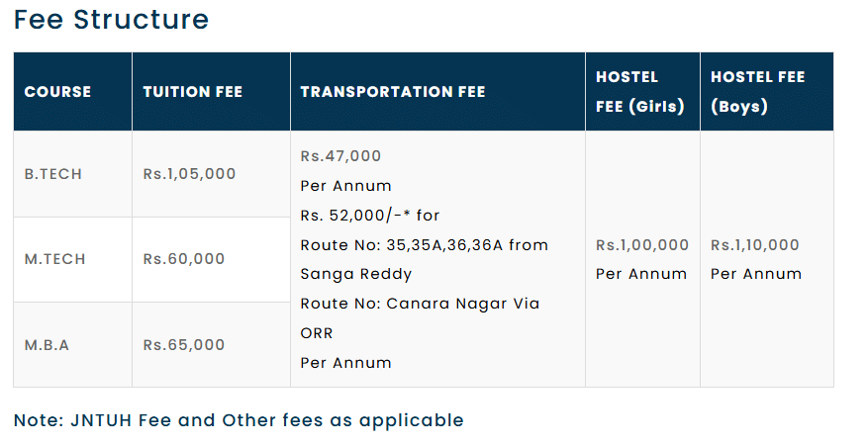Viewport: 868px width, 445px height.
Task: Click the COURSE column header
Action: (57, 92)
